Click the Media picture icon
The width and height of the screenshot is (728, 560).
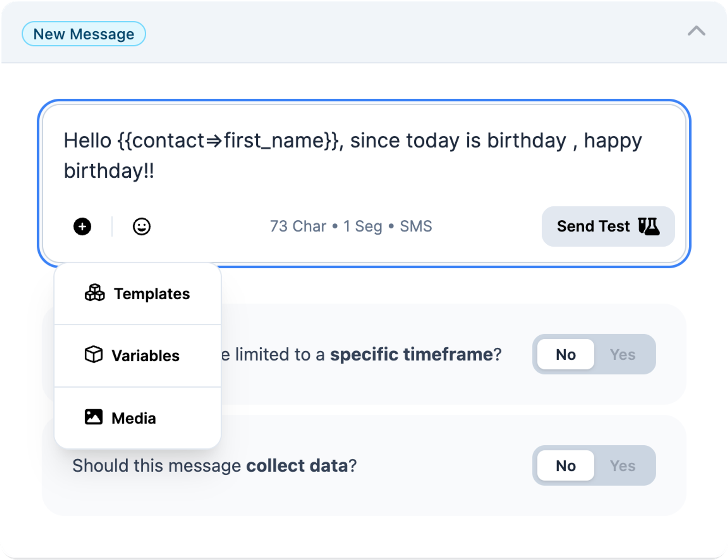[94, 417]
